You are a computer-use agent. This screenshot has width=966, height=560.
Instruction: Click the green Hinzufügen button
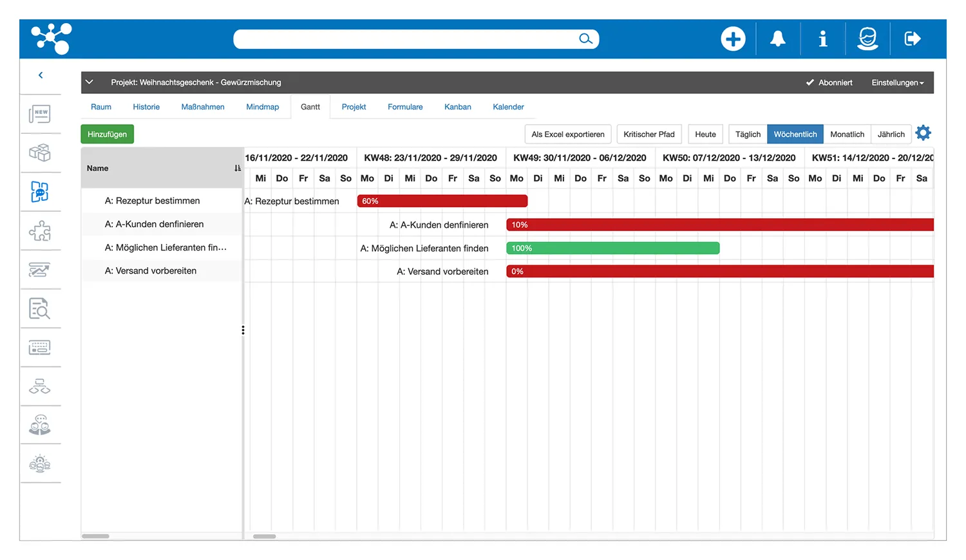point(107,134)
